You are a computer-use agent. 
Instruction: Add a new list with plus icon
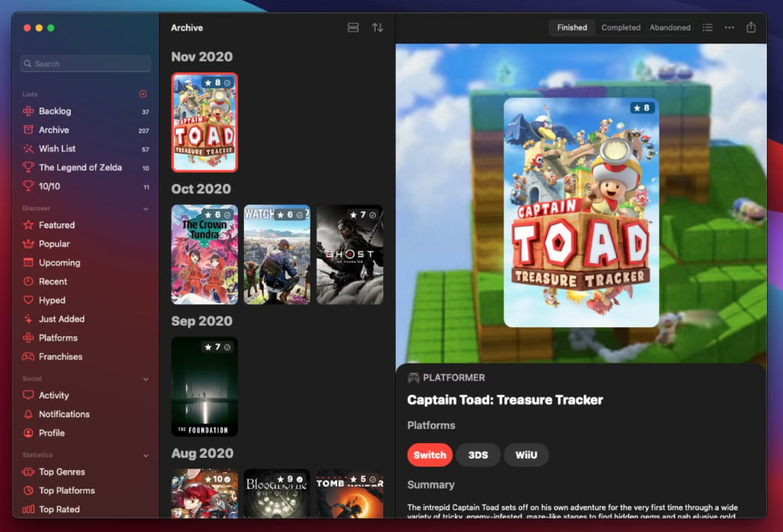tap(143, 94)
